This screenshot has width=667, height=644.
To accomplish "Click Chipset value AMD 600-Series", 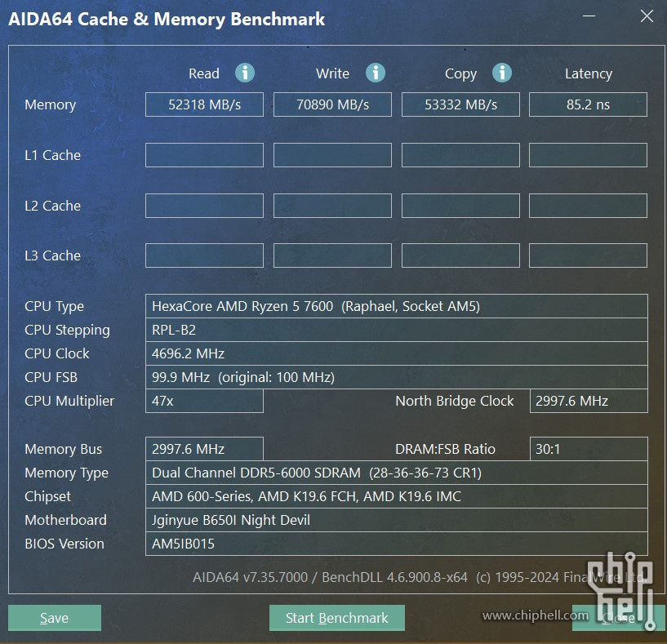I will (x=397, y=496).
